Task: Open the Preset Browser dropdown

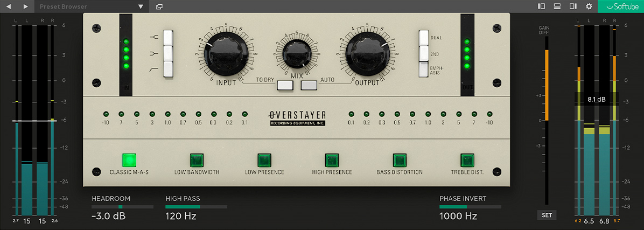Action: [x=141, y=7]
